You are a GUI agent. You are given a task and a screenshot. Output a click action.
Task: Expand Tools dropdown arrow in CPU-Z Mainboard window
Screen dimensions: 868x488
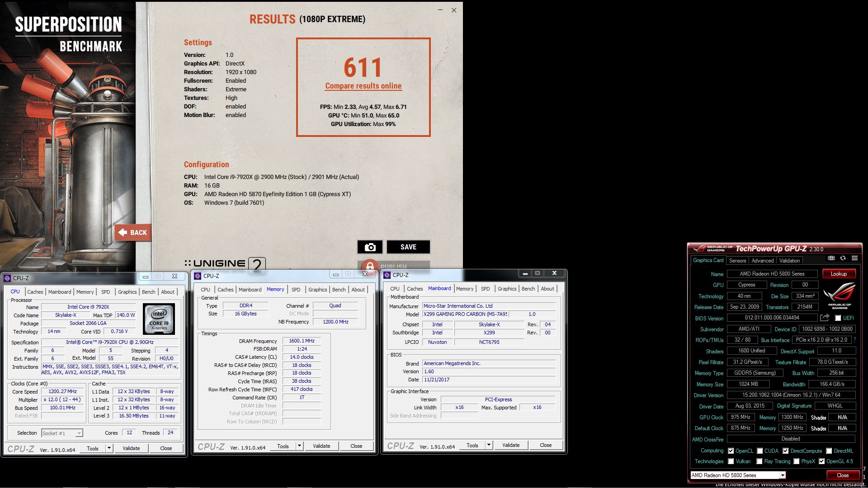click(489, 445)
